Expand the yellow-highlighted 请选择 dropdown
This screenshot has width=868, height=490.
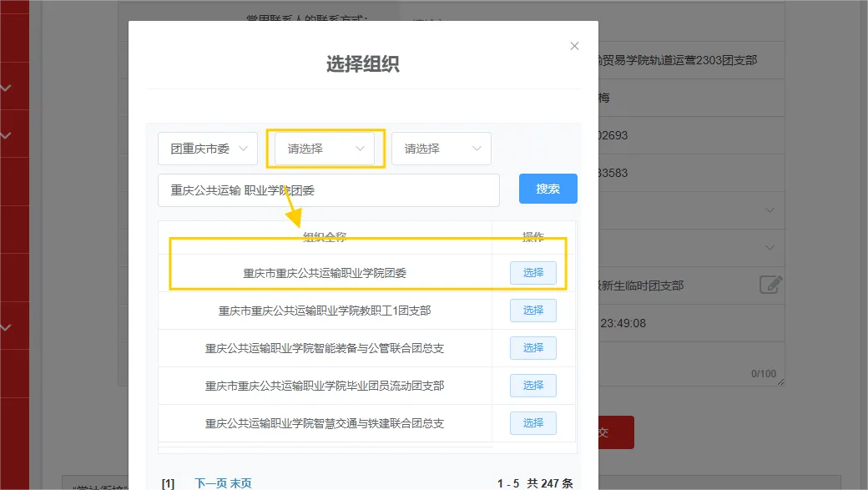point(325,149)
